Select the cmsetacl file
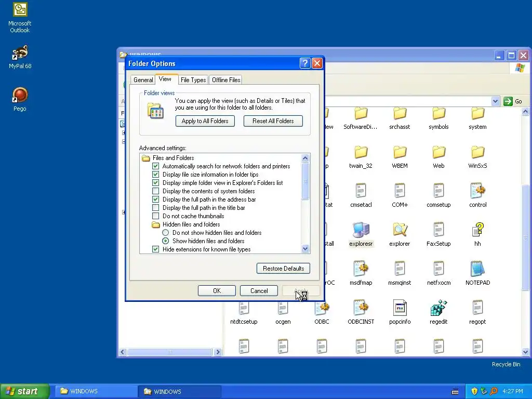 click(361, 196)
